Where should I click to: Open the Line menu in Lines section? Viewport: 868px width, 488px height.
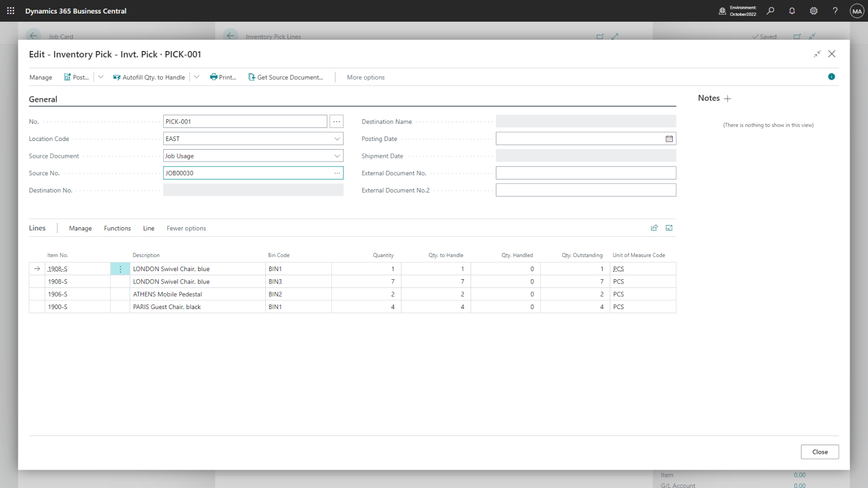(x=149, y=228)
